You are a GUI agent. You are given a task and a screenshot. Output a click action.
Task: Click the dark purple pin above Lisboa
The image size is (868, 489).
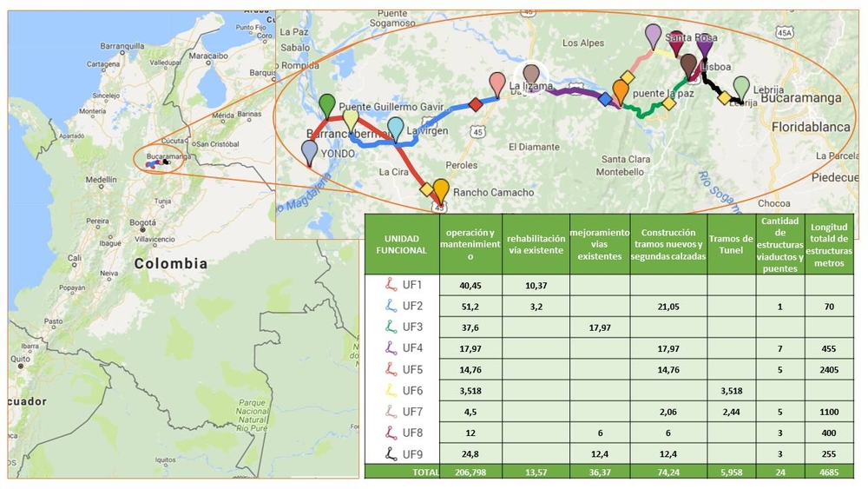pos(704,46)
